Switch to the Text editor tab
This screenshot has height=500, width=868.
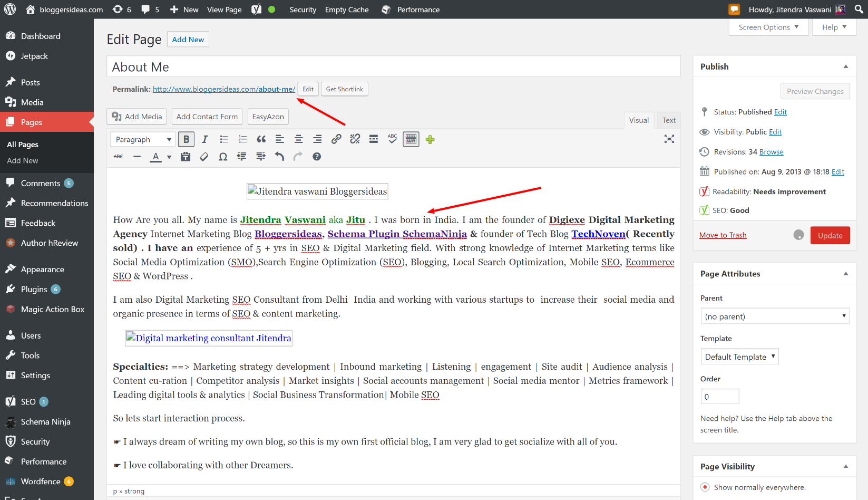pos(669,120)
